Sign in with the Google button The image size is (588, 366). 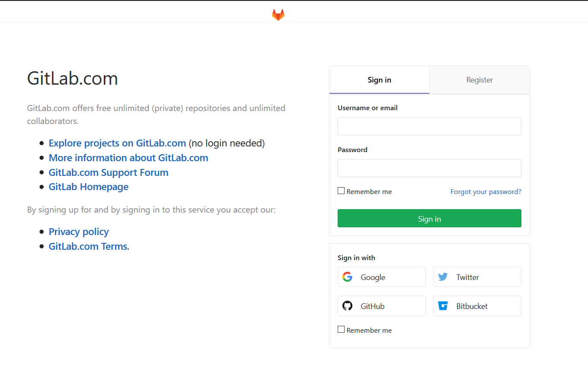(382, 277)
